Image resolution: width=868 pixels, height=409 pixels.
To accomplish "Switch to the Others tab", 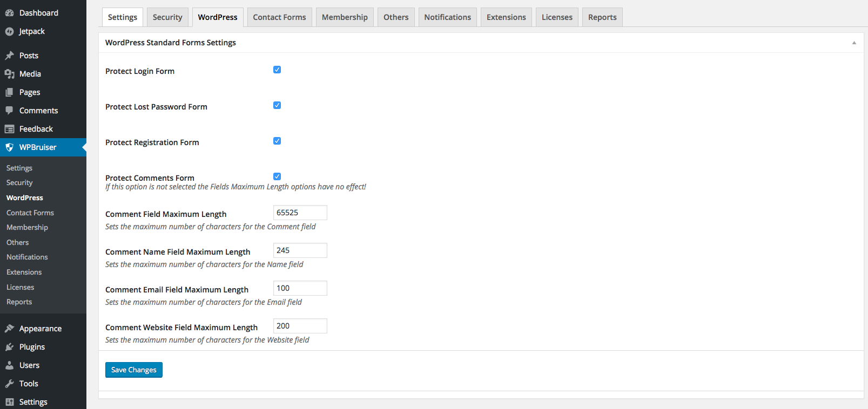I will click(x=396, y=17).
